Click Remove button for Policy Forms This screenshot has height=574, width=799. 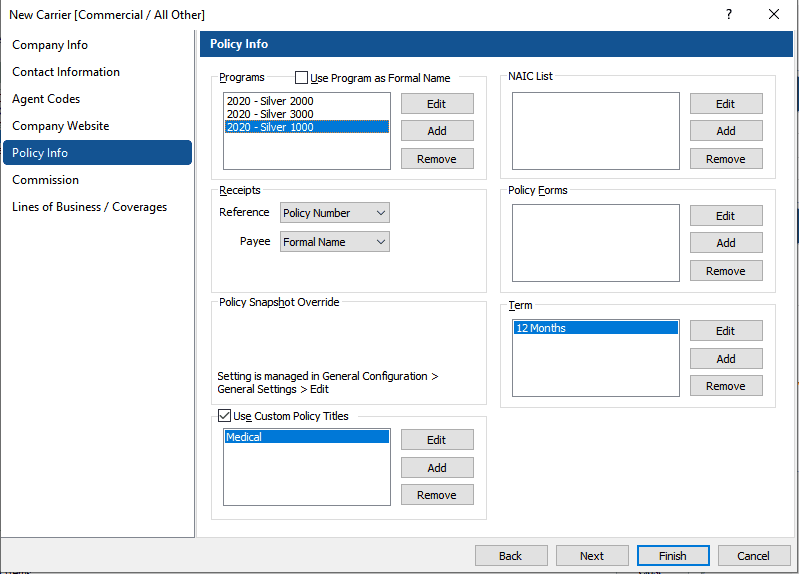tap(726, 271)
